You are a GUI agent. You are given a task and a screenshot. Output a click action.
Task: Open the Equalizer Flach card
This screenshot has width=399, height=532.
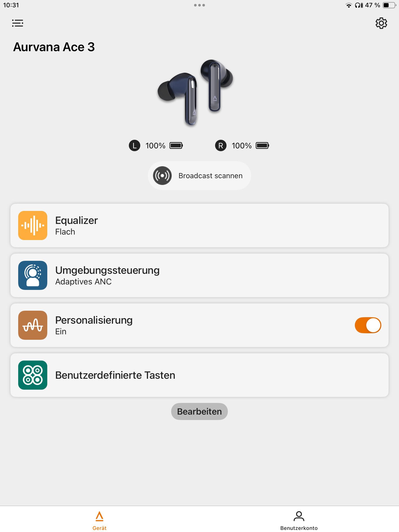[199, 225]
